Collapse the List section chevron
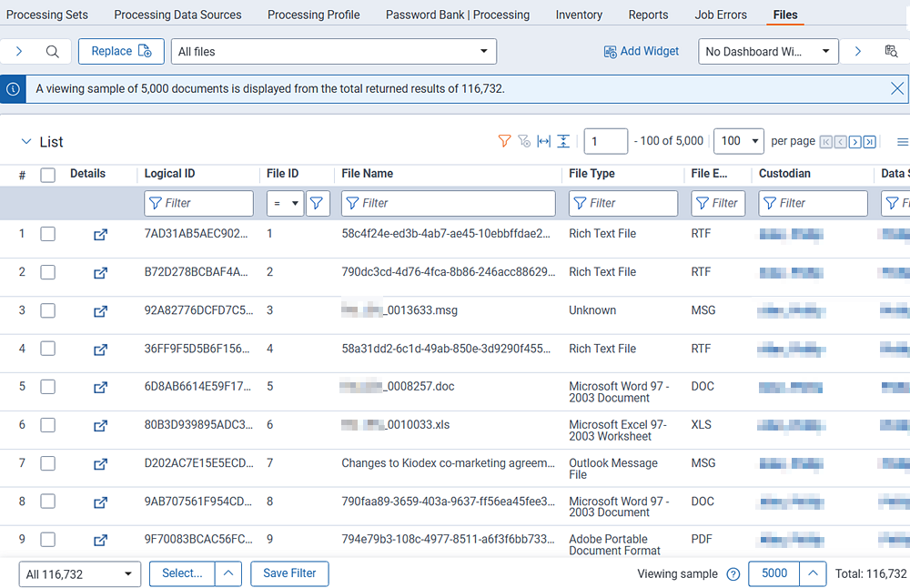This screenshot has width=910, height=588. [25, 142]
